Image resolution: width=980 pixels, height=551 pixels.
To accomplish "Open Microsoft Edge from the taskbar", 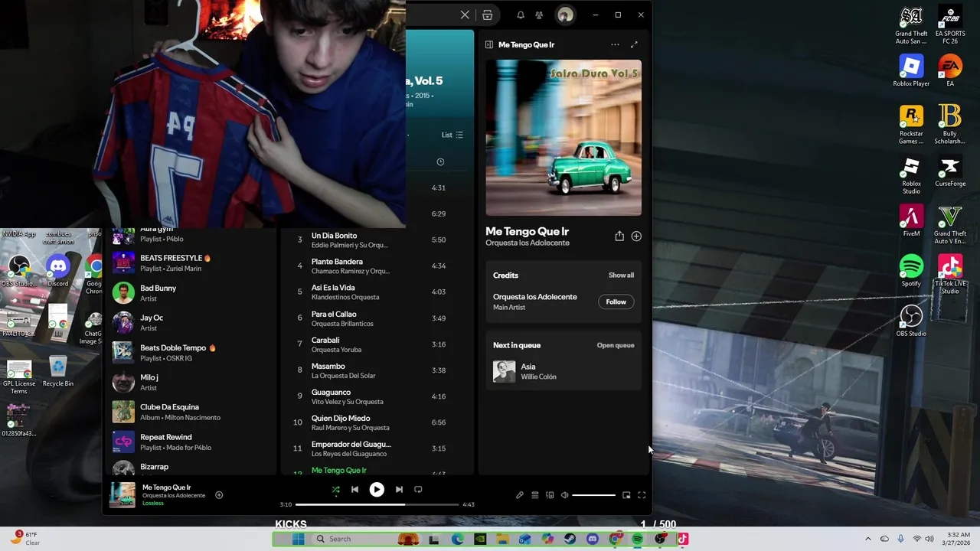I will coord(457,540).
